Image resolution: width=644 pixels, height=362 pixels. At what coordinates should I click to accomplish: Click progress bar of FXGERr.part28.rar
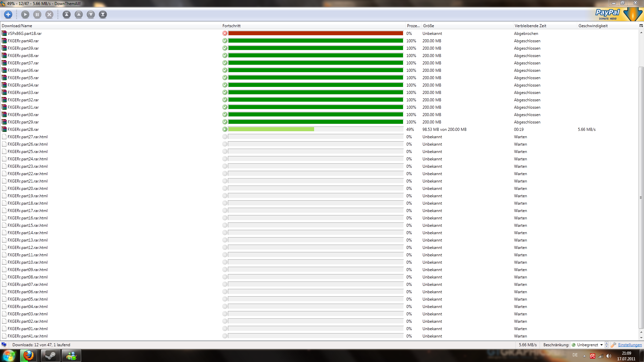(315, 129)
